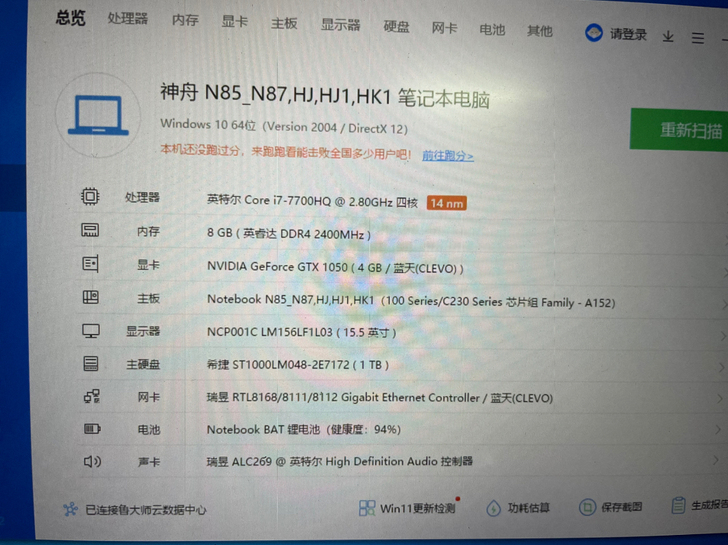
Task: Click the 保存截图 circle icon
Action: (x=587, y=507)
